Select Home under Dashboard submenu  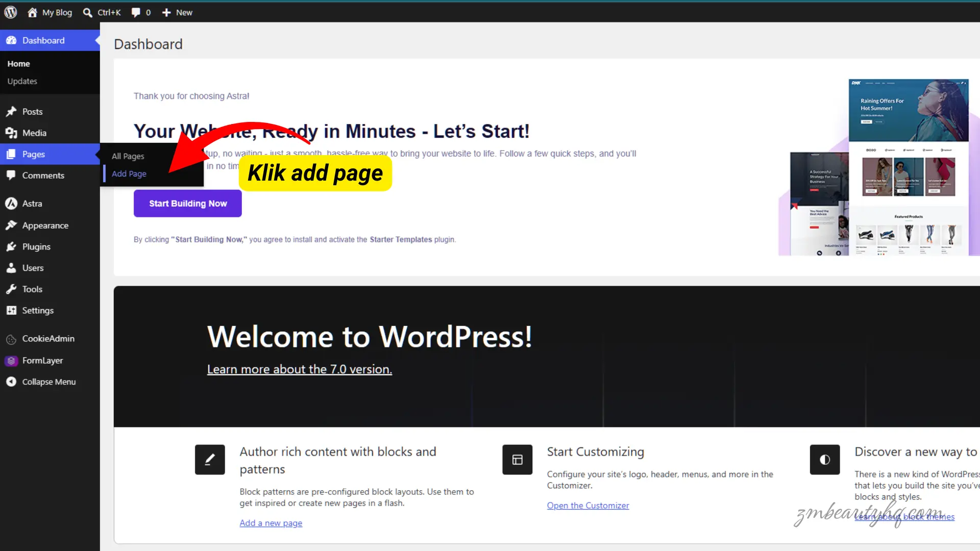click(19, 64)
